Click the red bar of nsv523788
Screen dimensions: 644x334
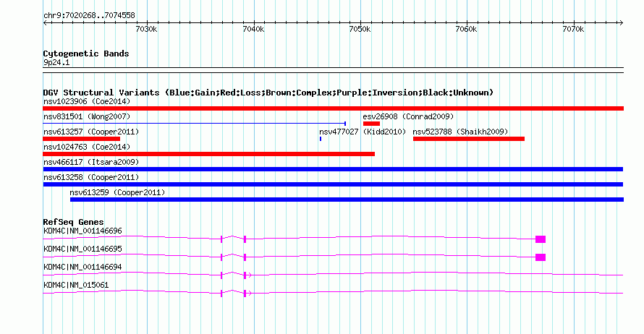click(x=469, y=139)
